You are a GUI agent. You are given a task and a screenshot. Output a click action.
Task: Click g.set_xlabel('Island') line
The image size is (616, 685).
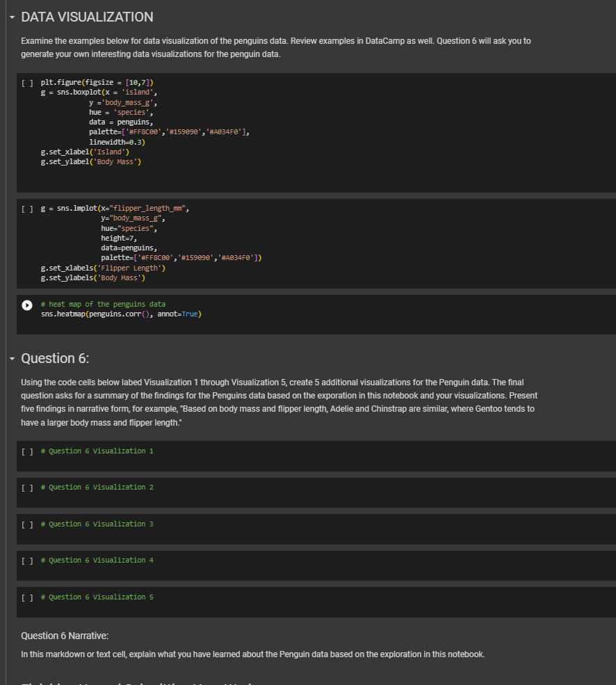point(85,152)
